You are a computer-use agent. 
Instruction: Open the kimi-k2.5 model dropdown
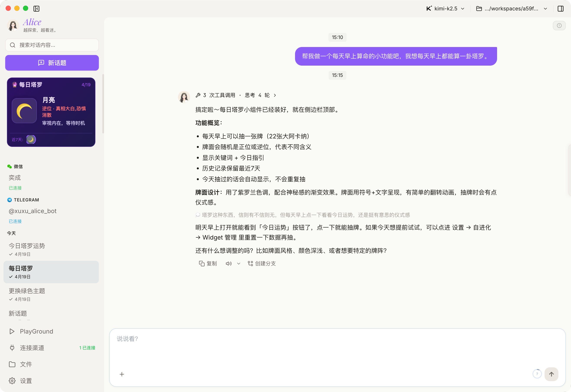[445, 9]
